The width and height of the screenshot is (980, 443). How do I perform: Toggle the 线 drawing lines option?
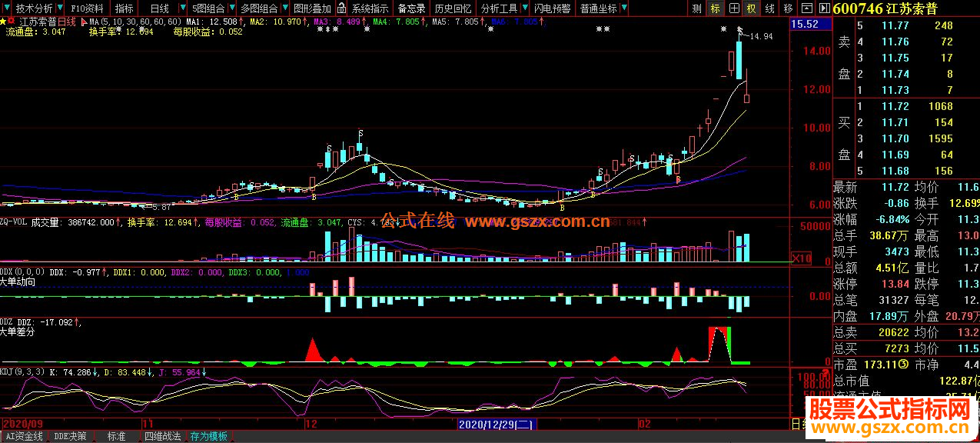769,8
